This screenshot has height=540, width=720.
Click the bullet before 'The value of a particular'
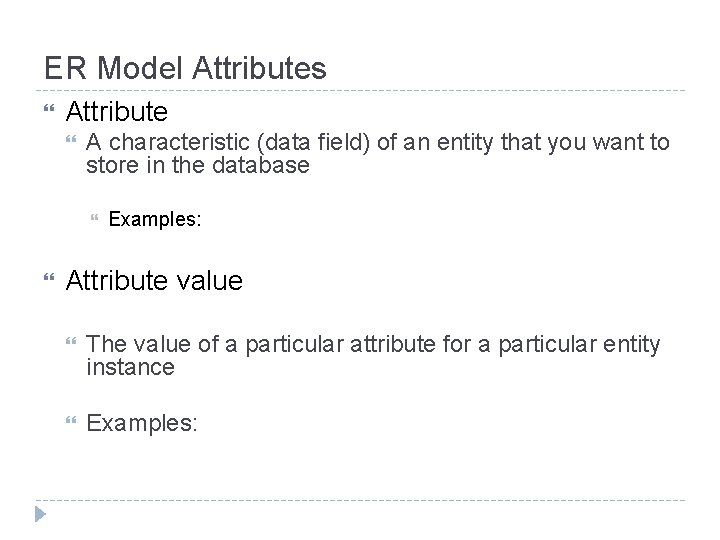pos(70,346)
